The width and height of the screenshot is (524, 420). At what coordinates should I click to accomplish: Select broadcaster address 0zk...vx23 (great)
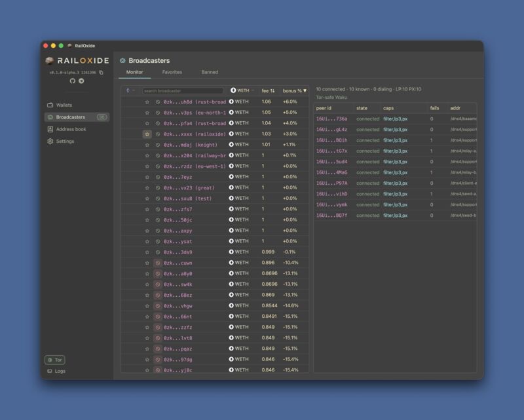pyautogui.click(x=189, y=187)
